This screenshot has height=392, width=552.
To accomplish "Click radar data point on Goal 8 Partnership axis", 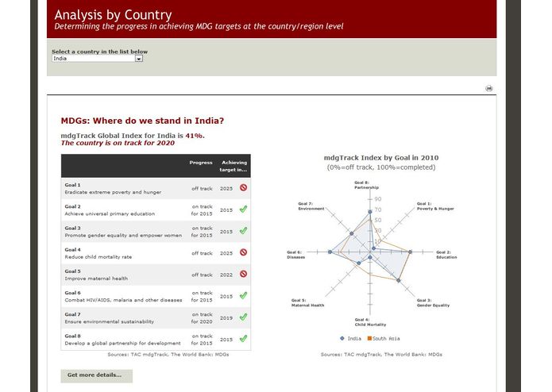I will [x=370, y=212].
